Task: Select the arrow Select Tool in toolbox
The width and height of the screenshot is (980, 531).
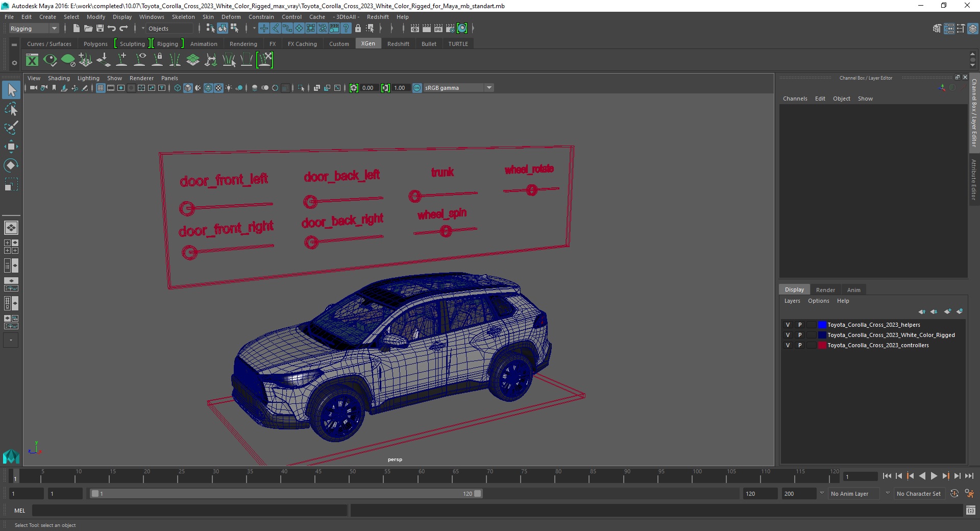Action: [11, 90]
